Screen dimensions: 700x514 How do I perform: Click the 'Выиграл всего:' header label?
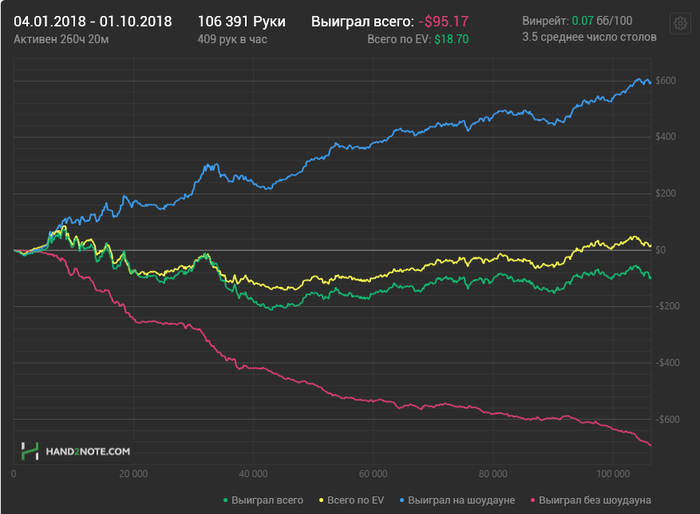coord(362,21)
